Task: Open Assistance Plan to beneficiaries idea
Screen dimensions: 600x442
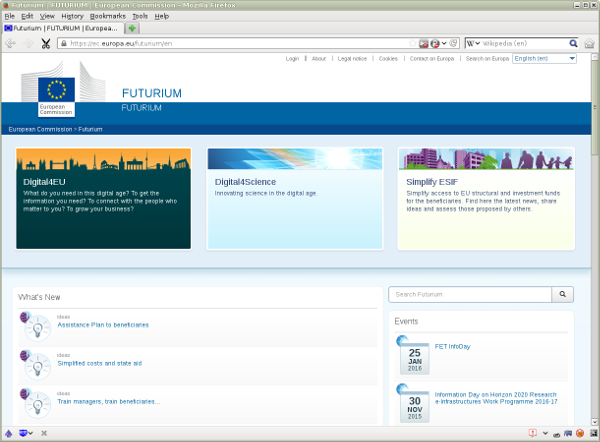Action: (x=103, y=325)
